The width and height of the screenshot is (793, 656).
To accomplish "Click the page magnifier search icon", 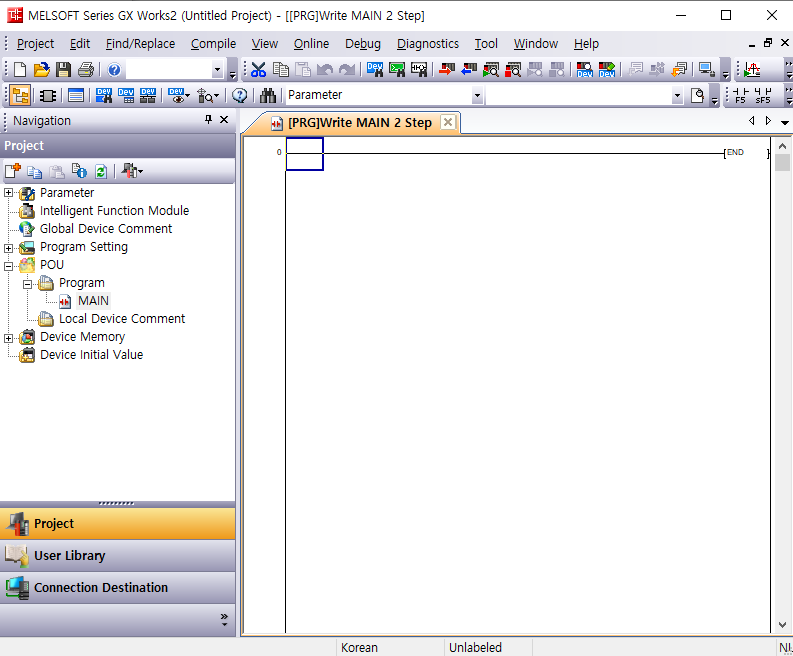I will coord(697,95).
